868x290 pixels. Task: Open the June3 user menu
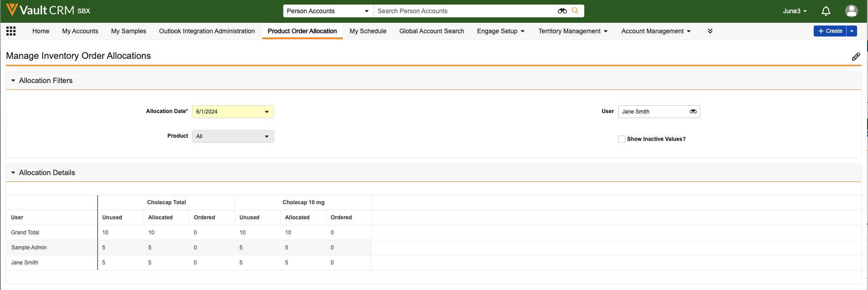795,11
